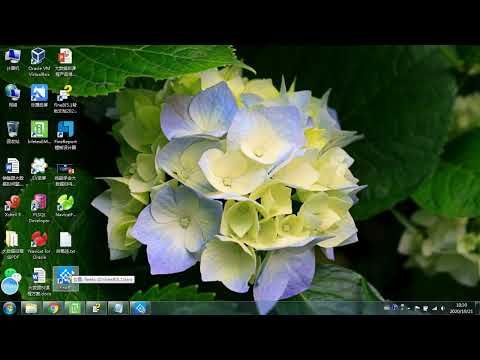
Task: Launch the white flower-shaped shortcut icon
Action: [x=39, y=169]
